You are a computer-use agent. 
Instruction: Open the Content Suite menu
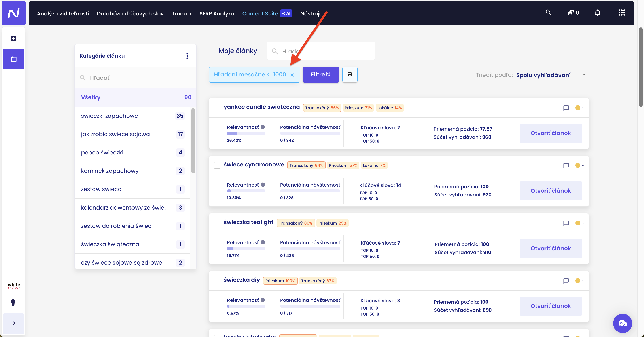(x=260, y=13)
